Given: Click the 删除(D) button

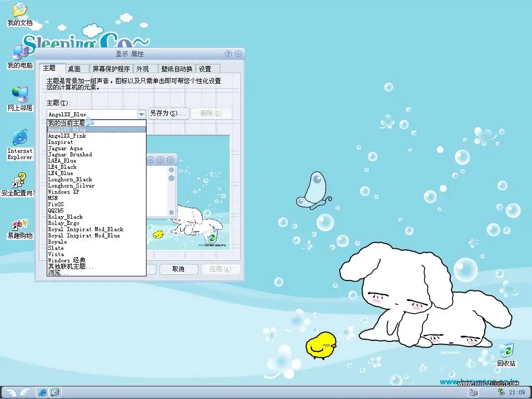Looking at the screenshot, I should (211, 113).
